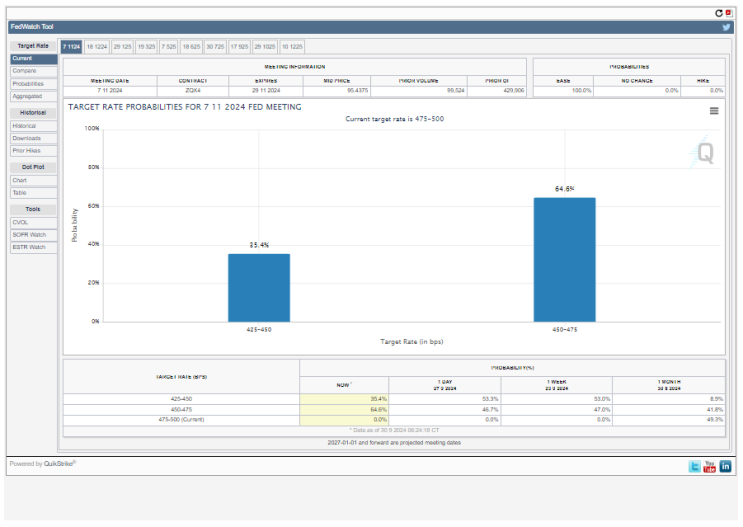This screenshot has width=743, height=527.
Task: Click the red PDF icon beside refresh
Action: (x=728, y=13)
